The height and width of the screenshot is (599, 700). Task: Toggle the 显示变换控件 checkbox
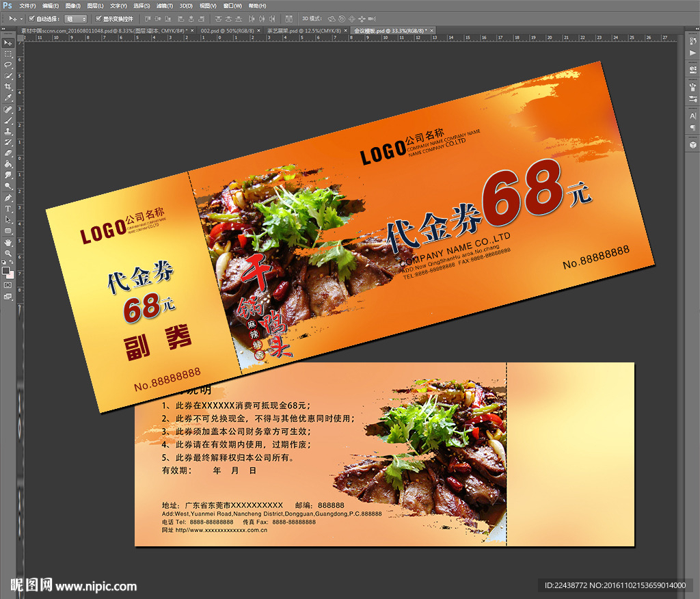98,18
